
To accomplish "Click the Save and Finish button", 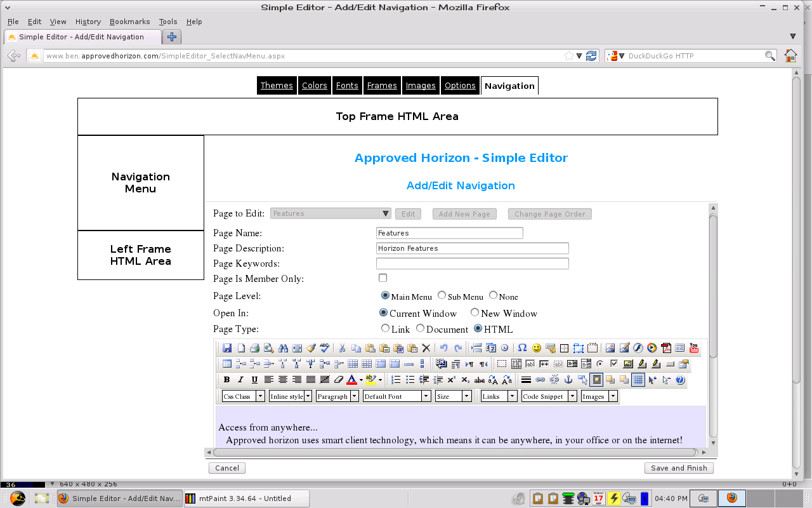I will pyautogui.click(x=679, y=468).
